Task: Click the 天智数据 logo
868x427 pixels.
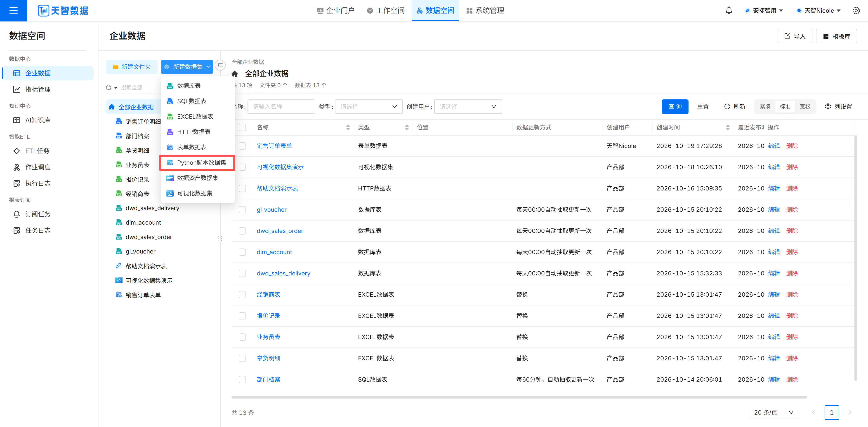Action: [x=63, y=11]
